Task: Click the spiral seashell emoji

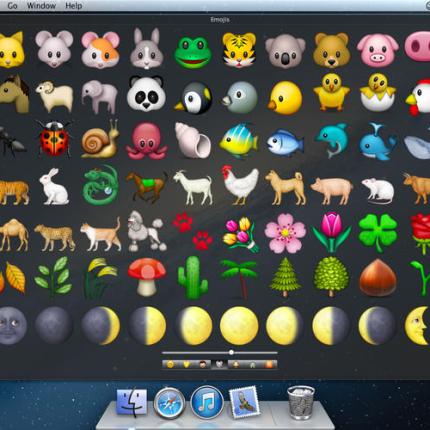Action: [193, 140]
